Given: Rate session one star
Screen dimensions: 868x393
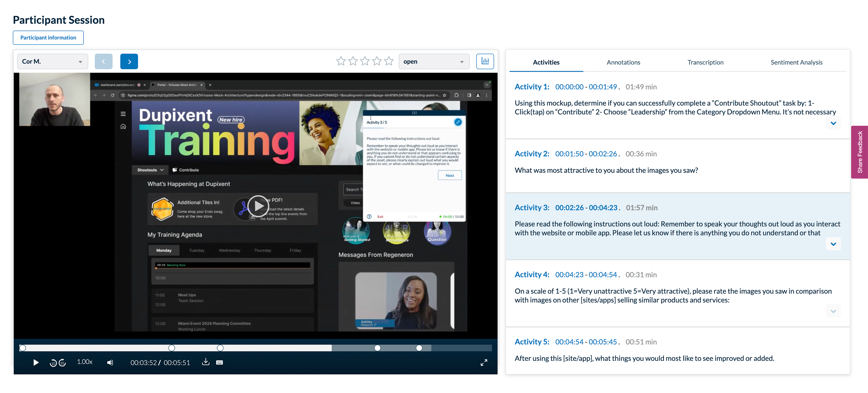Looking at the screenshot, I should [341, 61].
